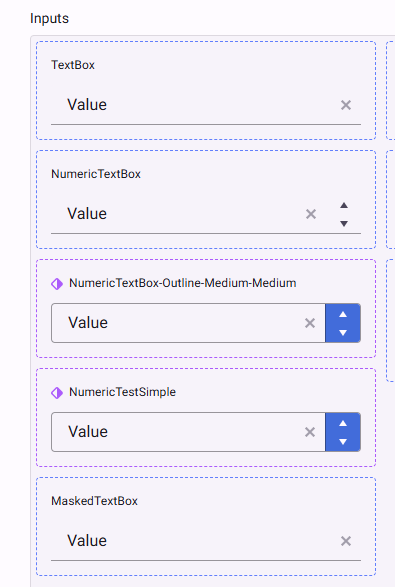The image size is (395, 587).
Task: Increment the NumericTestSimple blue up arrow
Action: [343, 423]
